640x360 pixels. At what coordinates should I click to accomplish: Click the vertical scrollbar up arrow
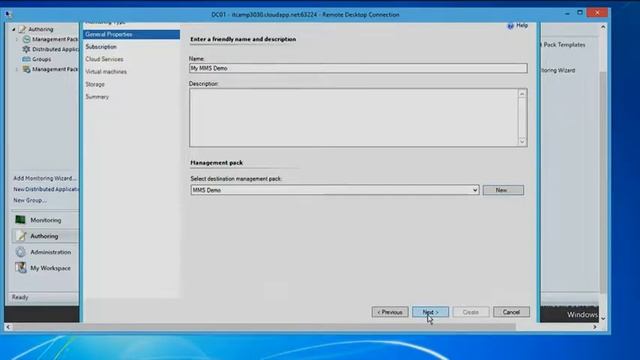coord(603,27)
